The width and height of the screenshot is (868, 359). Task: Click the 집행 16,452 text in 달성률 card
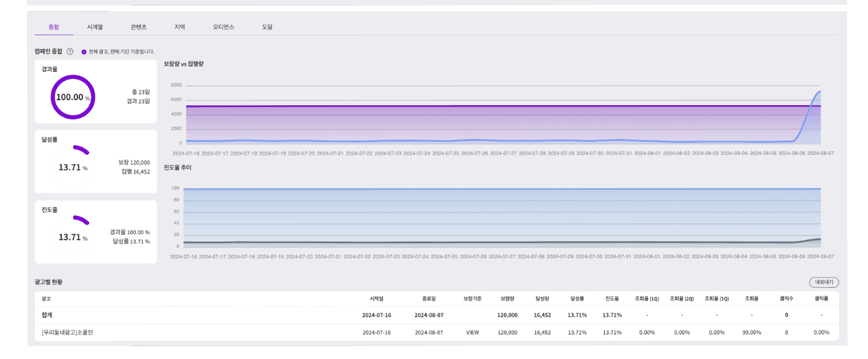(136, 172)
